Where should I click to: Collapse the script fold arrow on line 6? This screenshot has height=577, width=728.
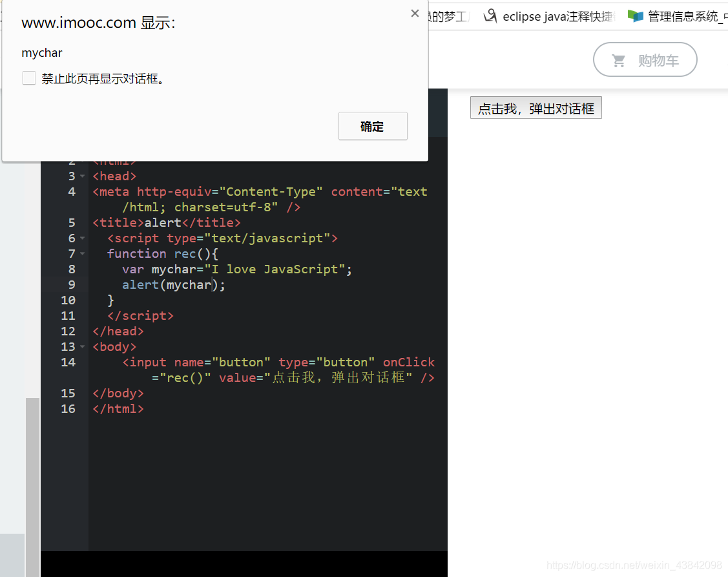(x=82, y=238)
